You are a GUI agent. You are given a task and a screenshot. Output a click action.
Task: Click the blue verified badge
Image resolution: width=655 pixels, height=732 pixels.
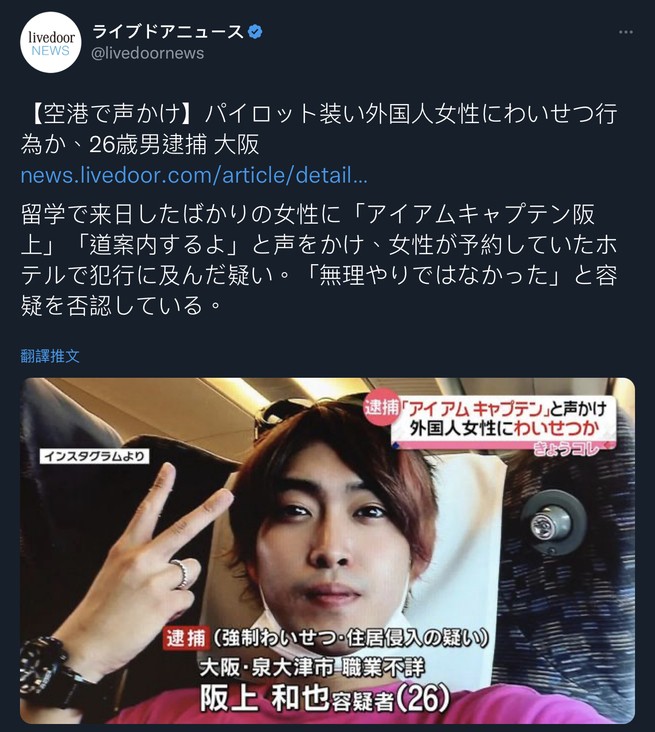[x=255, y=32]
